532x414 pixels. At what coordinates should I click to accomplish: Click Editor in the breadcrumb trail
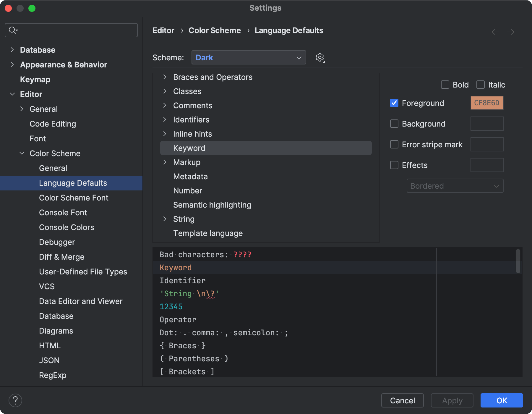tap(163, 30)
